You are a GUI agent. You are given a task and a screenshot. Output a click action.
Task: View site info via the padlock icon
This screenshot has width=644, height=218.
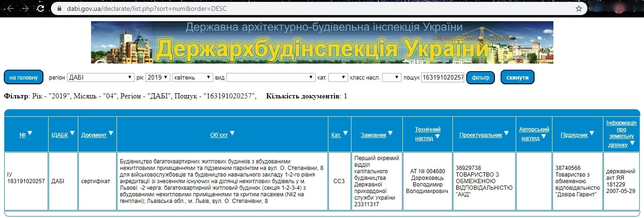tap(59, 8)
